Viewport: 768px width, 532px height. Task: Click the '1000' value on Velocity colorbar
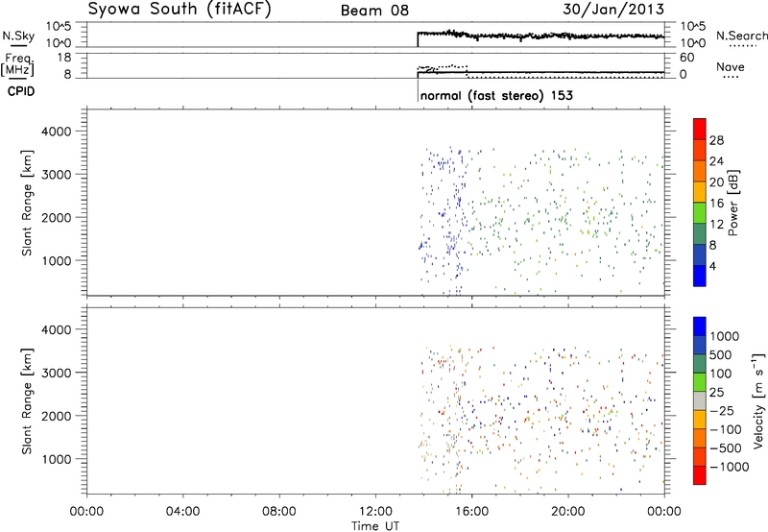tap(725, 336)
